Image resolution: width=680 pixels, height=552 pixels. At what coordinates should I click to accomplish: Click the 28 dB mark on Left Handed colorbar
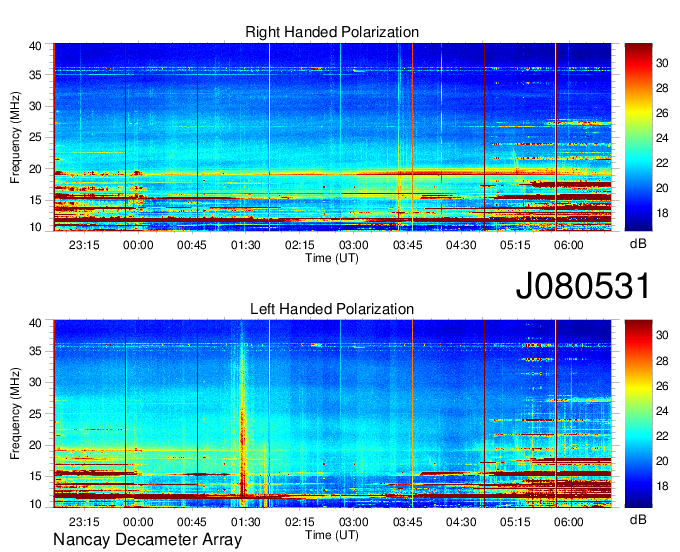(662, 361)
